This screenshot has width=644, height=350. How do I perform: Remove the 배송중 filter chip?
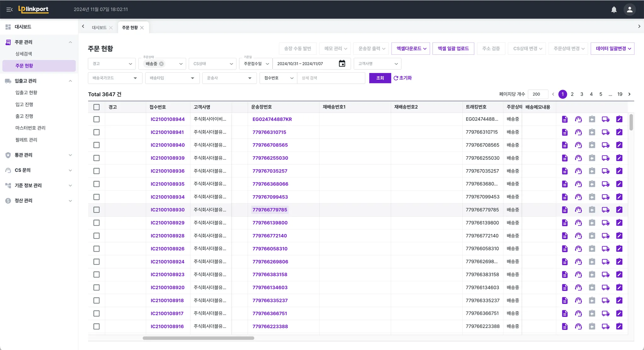(161, 64)
